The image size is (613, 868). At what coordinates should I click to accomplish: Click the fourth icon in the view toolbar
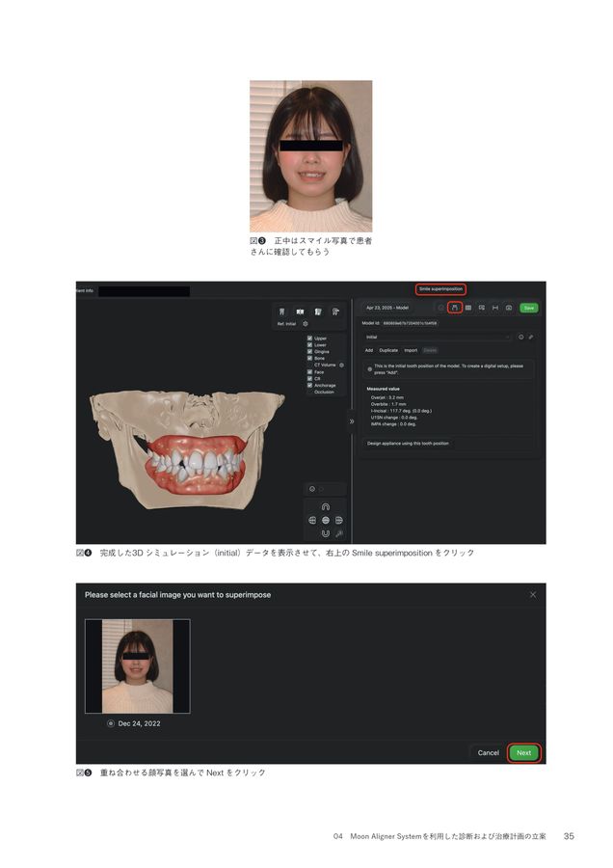(335, 312)
